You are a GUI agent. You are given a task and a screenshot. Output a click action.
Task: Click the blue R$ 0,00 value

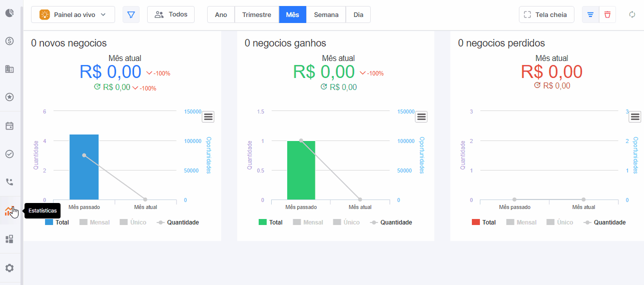[111, 72]
